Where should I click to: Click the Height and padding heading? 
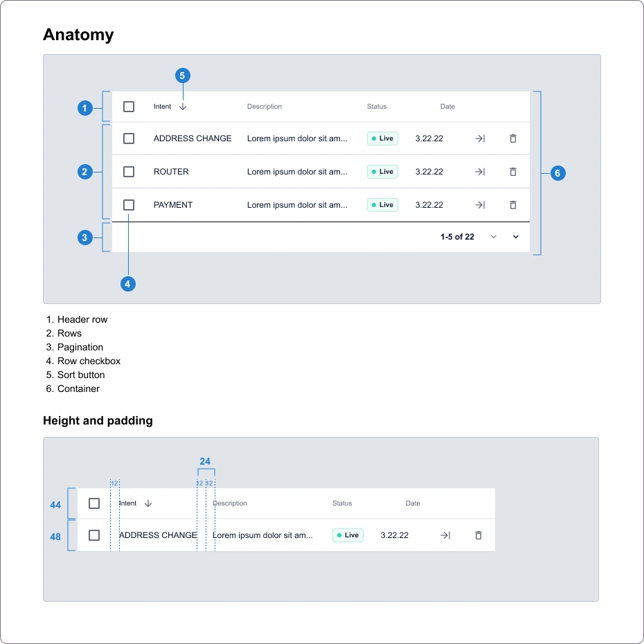[x=98, y=421]
